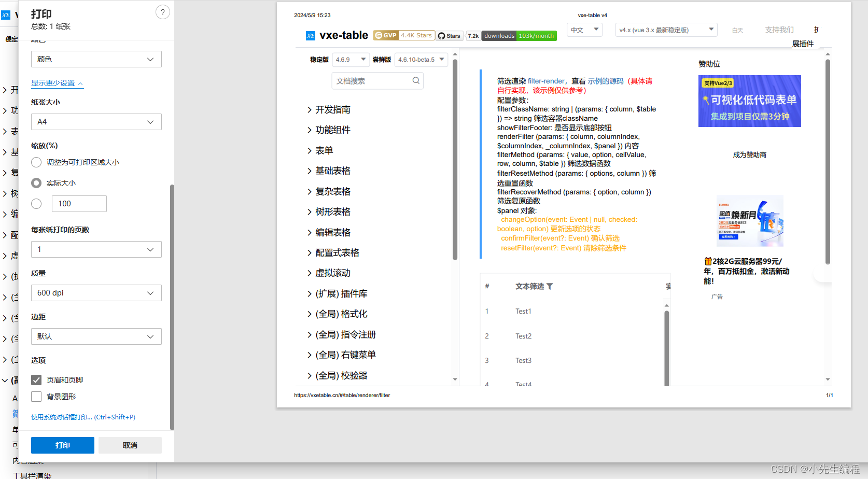Switch theme via the 白天 menu item

[x=737, y=30]
